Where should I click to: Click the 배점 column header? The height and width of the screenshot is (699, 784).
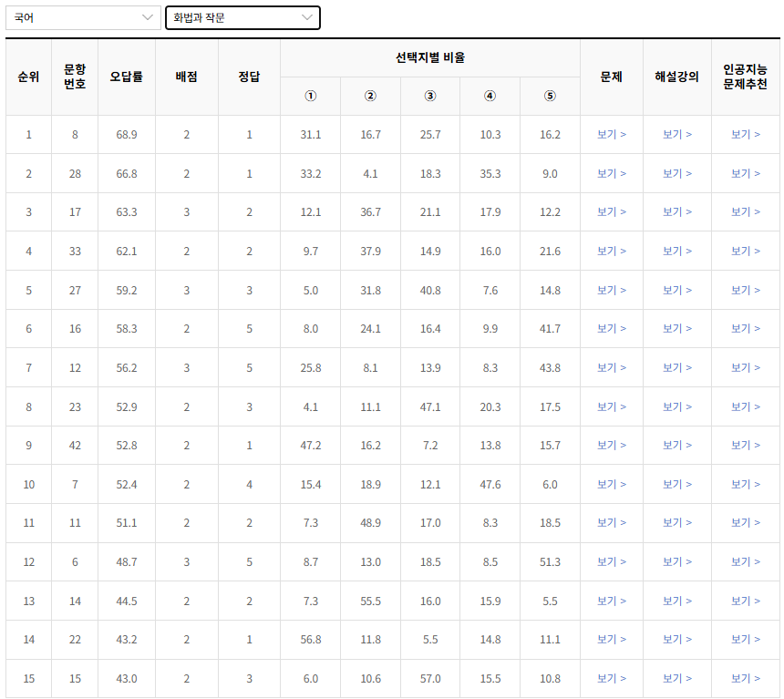tap(186, 77)
